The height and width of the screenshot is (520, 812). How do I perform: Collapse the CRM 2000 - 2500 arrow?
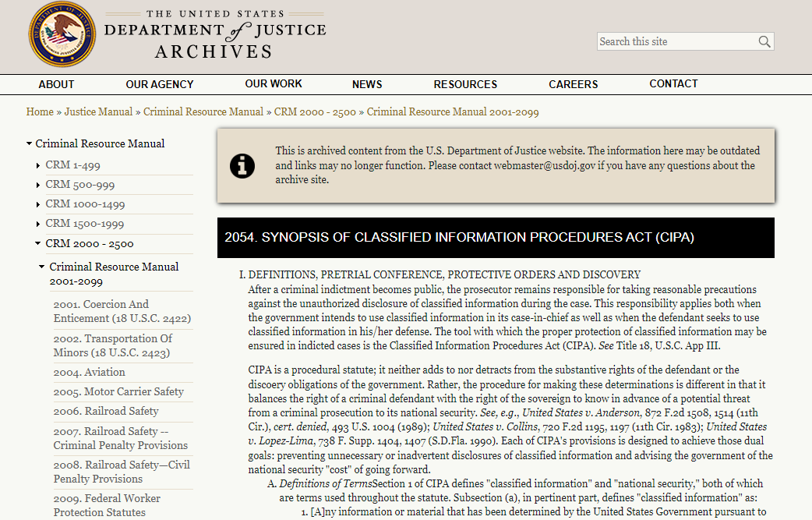[38, 243]
